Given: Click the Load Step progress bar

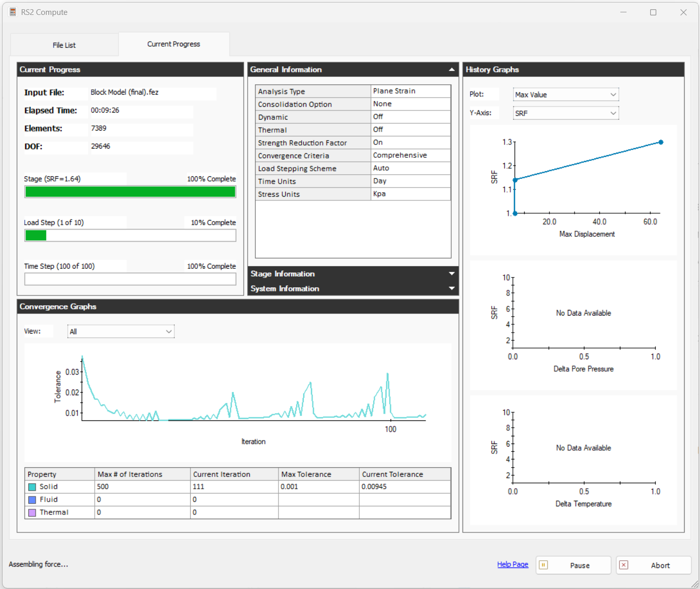Looking at the screenshot, I should [131, 235].
